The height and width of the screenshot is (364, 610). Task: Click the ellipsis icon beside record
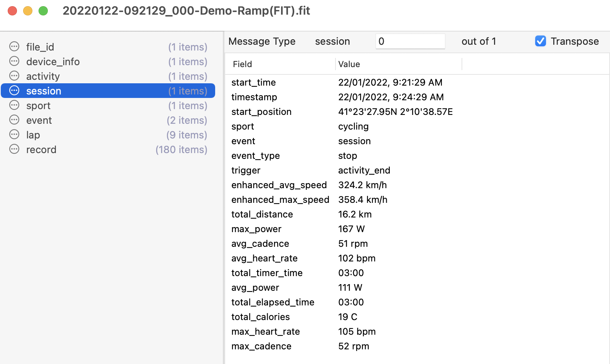click(x=14, y=149)
